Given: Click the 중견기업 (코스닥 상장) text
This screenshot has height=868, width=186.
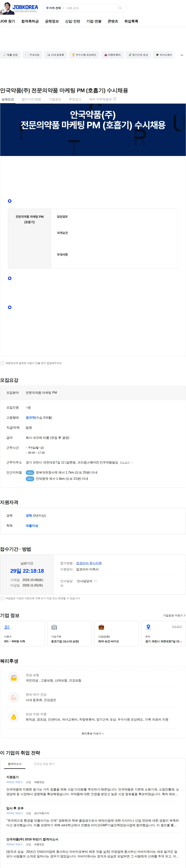Looking at the screenshot, I should pyautogui.click(x=65, y=641).
